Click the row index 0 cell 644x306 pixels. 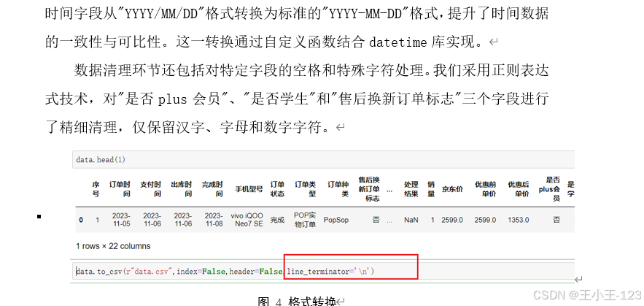coord(81,220)
